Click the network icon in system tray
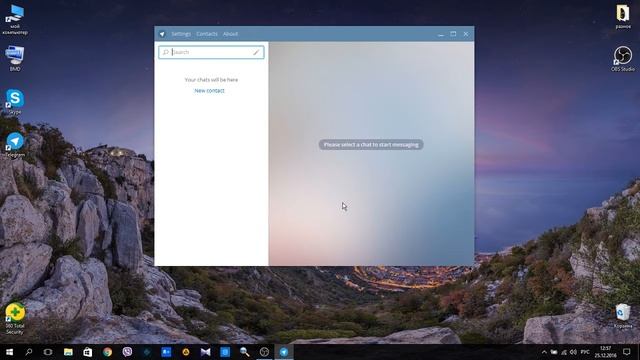The height and width of the screenshot is (360, 640). tap(564, 352)
